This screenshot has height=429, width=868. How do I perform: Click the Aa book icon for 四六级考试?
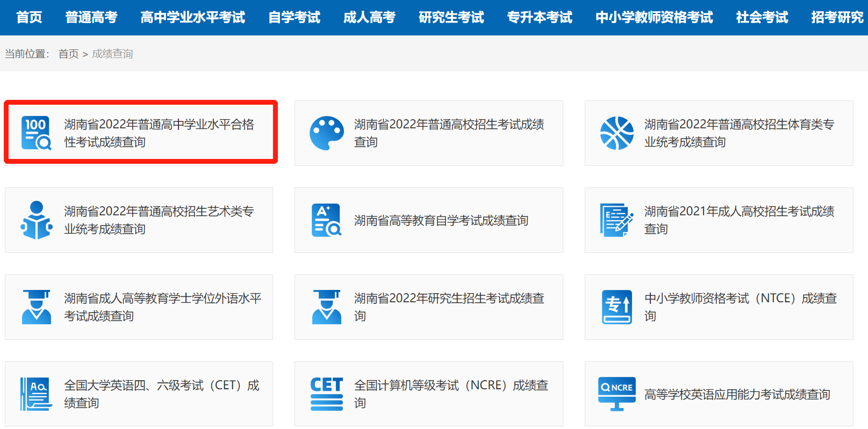coord(36,394)
